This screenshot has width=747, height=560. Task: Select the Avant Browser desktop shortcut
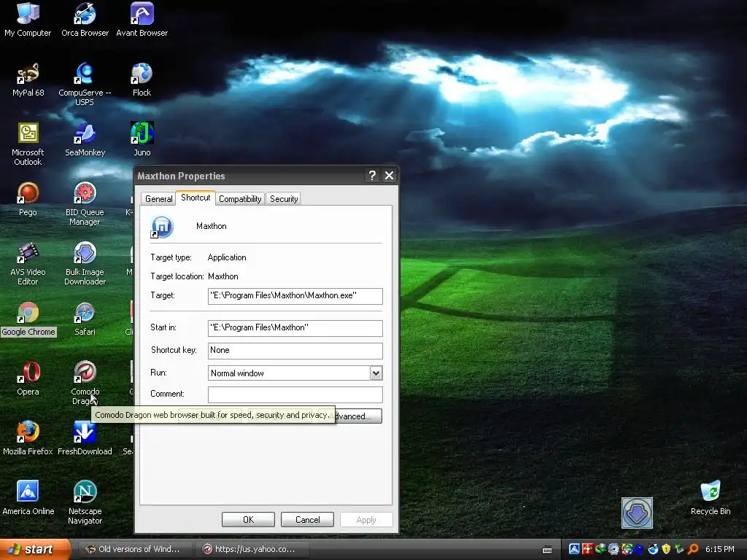[142, 20]
